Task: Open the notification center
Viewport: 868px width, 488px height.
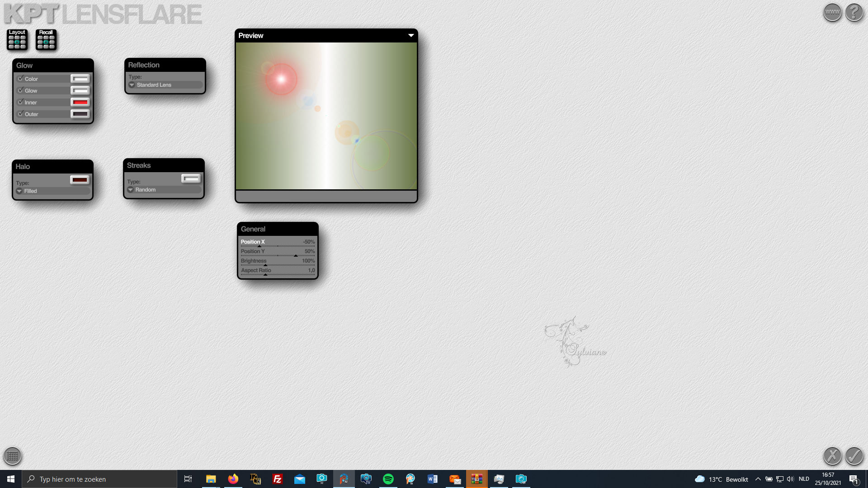Action: [854, 479]
